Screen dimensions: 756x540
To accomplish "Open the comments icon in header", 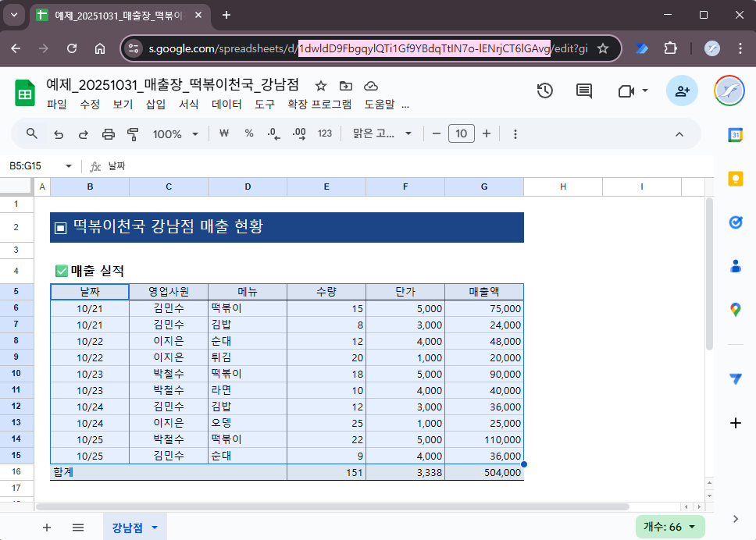I will click(583, 91).
